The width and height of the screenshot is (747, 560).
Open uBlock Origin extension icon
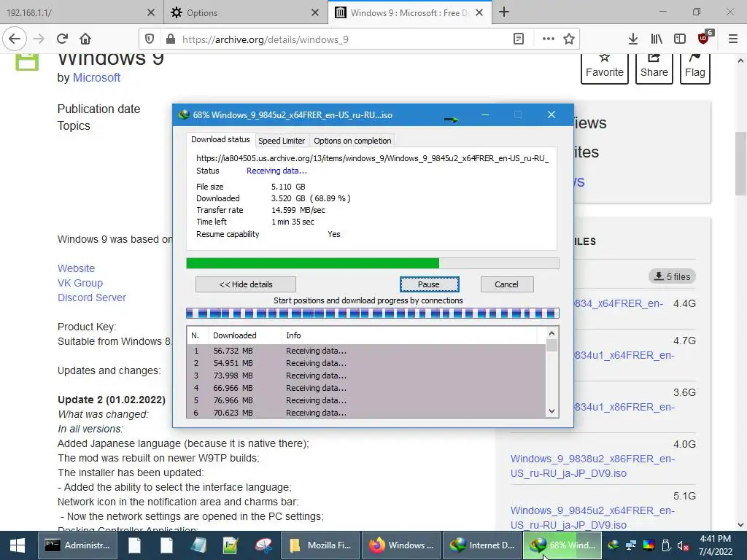tap(704, 38)
